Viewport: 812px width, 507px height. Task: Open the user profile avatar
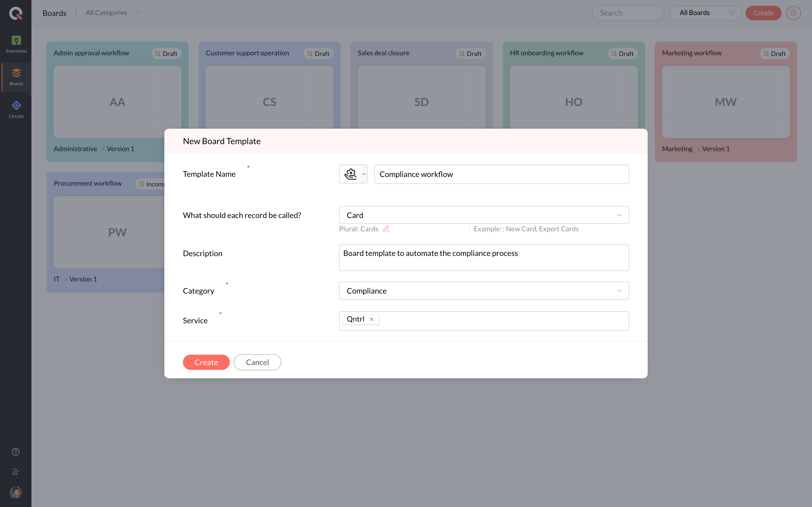coord(16,492)
